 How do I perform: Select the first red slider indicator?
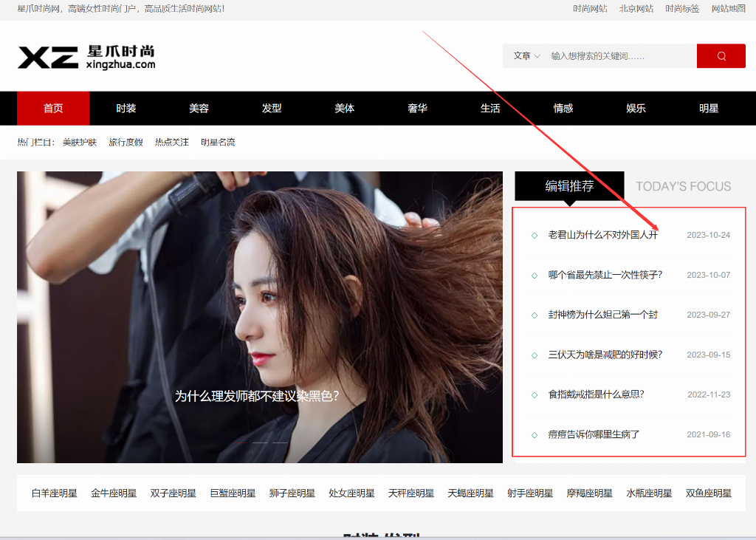[x=240, y=442]
